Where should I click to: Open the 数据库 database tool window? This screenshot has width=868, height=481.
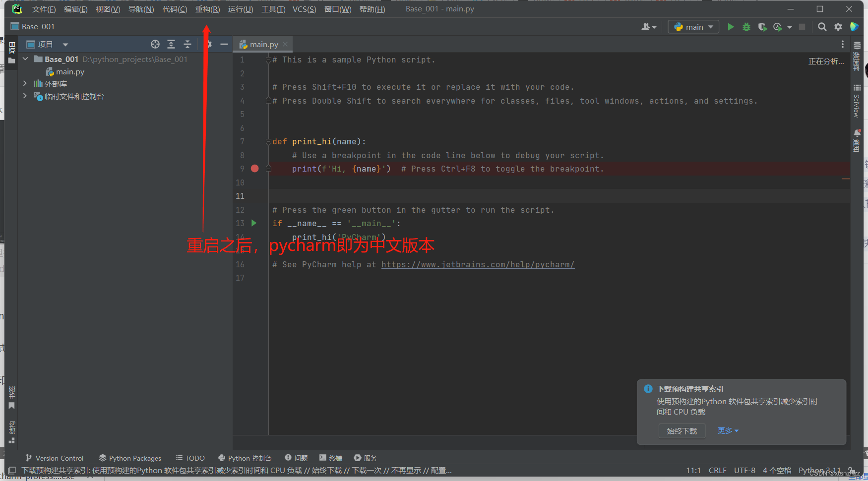click(x=857, y=56)
